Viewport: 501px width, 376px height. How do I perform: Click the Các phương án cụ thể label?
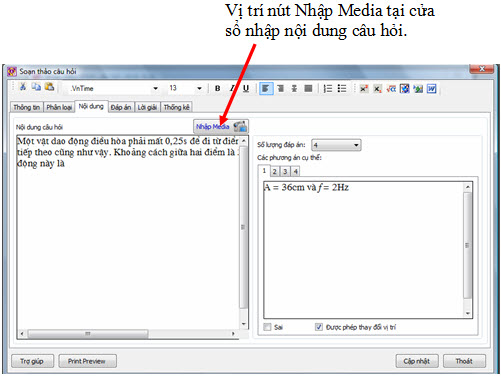tap(289, 158)
